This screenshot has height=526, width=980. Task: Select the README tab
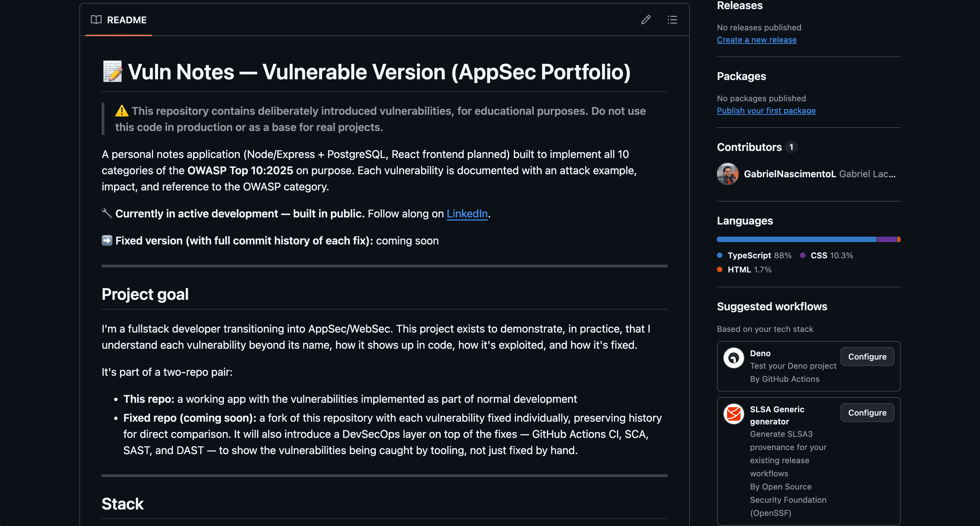pos(119,20)
